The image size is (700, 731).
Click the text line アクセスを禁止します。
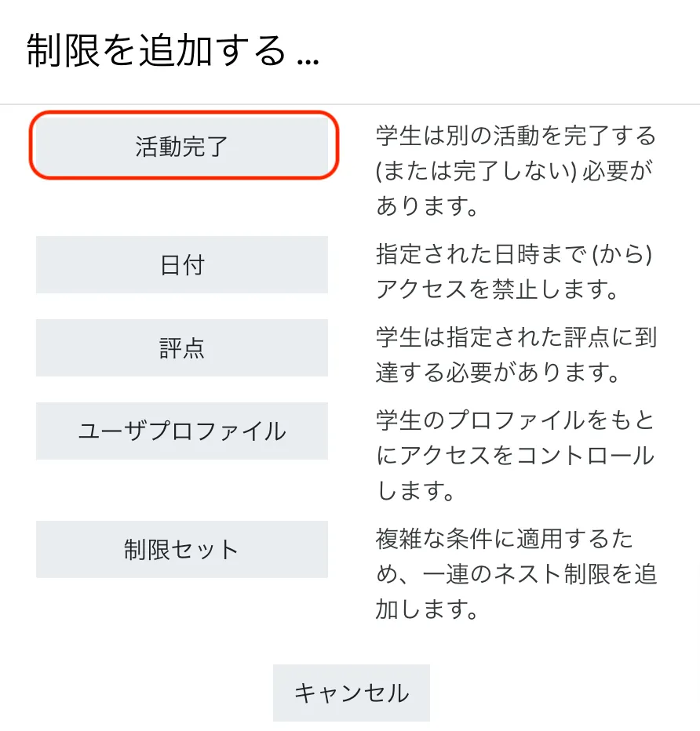tap(498, 289)
